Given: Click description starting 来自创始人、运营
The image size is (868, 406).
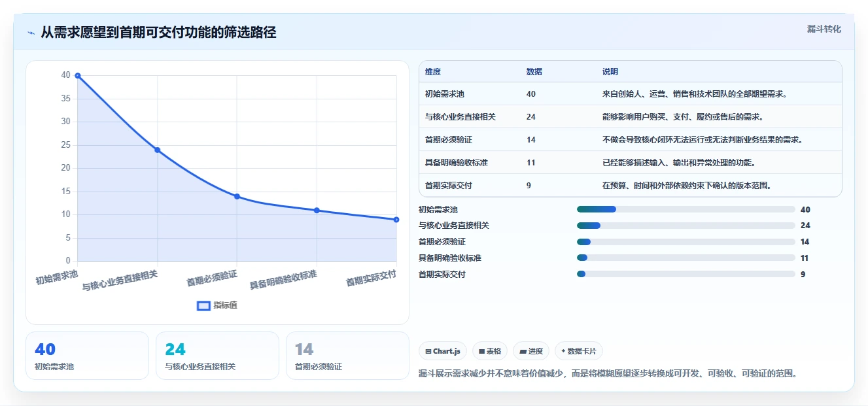Looking at the screenshot, I should coord(695,94).
